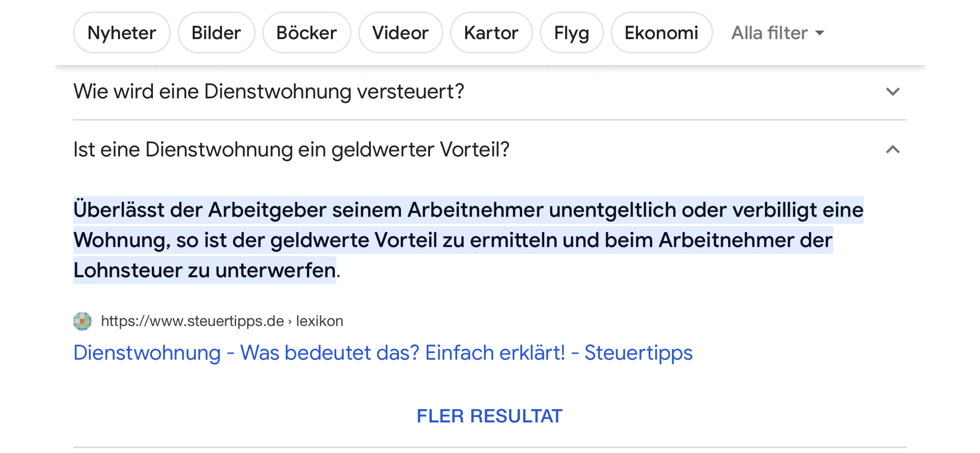Click the 'Ist eine Dienstwohnung ein geldwerter Vorteil?' heading
The width and height of the screenshot is (980, 453).
pyautogui.click(x=291, y=150)
